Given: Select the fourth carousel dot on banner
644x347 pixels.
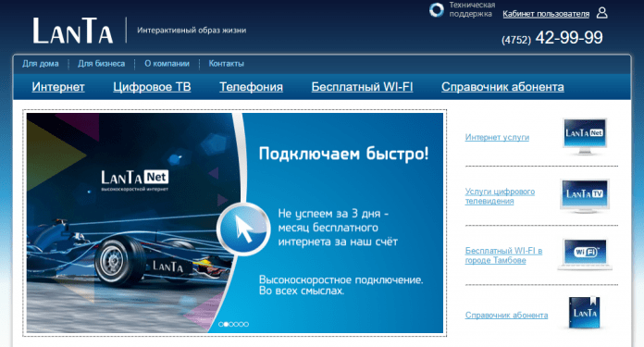Looking at the screenshot, I should tap(236, 325).
